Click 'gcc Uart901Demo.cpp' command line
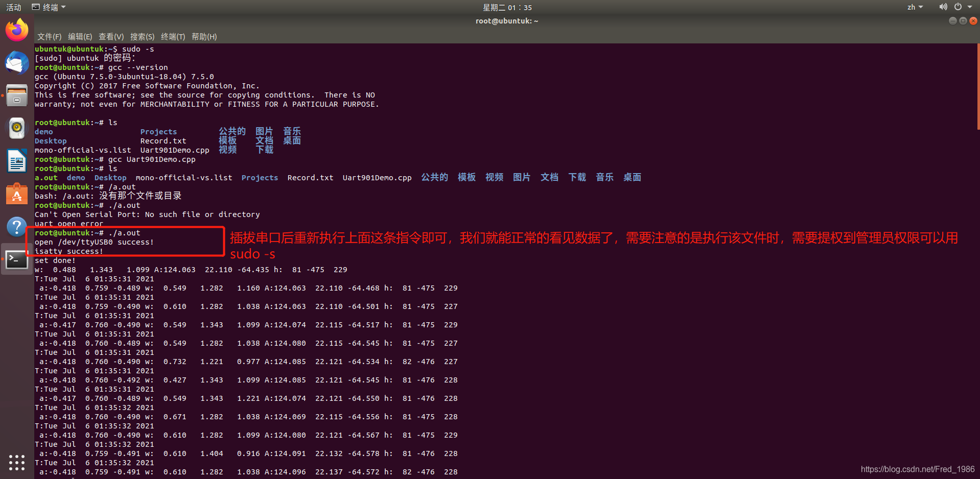The height and width of the screenshot is (479, 980). (x=152, y=159)
